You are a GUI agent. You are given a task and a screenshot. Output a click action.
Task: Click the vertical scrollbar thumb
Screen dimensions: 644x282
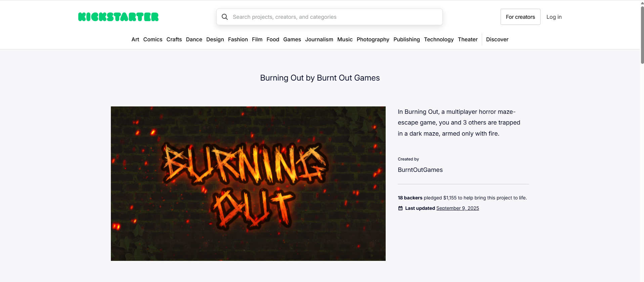(x=642, y=35)
